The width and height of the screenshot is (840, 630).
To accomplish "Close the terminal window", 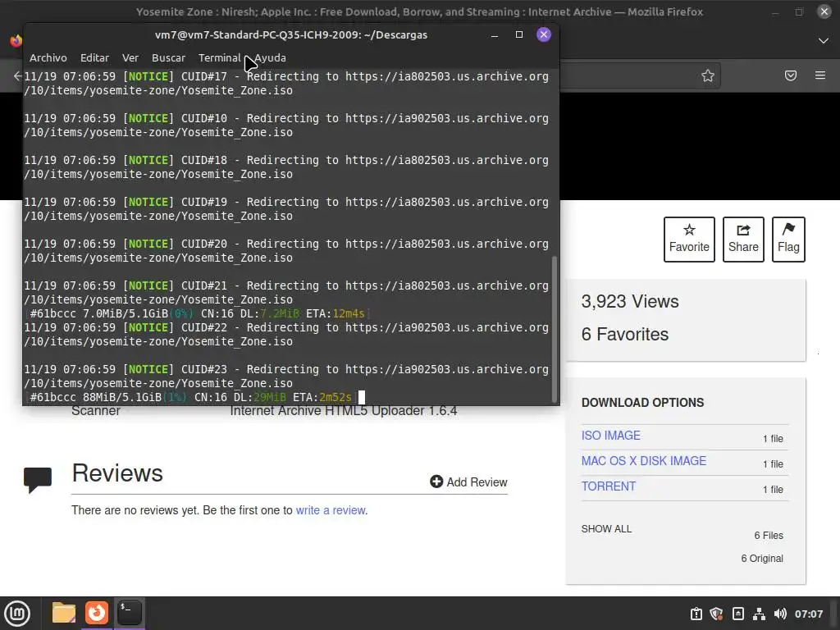I will (544, 34).
